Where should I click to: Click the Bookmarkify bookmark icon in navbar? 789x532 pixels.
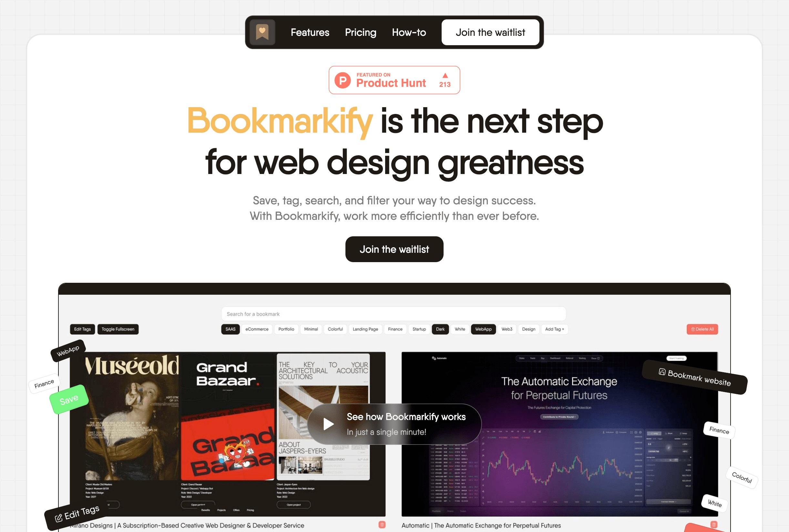click(x=262, y=33)
